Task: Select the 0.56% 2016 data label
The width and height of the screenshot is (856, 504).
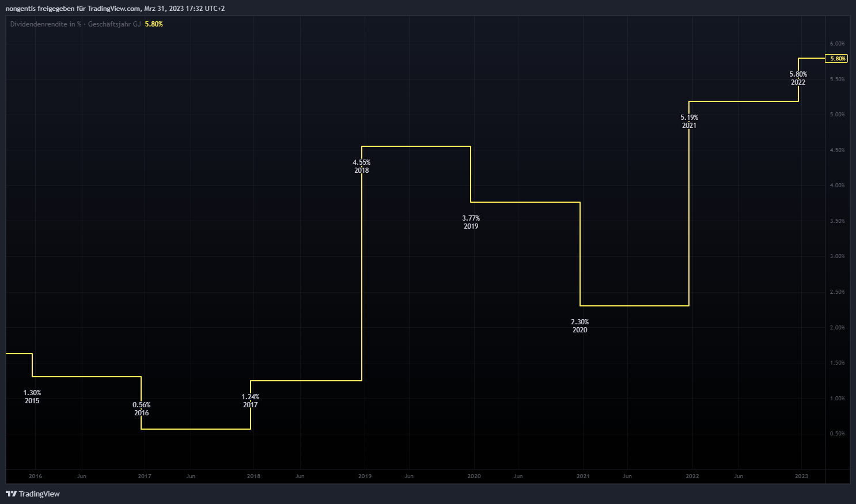Action: click(142, 409)
